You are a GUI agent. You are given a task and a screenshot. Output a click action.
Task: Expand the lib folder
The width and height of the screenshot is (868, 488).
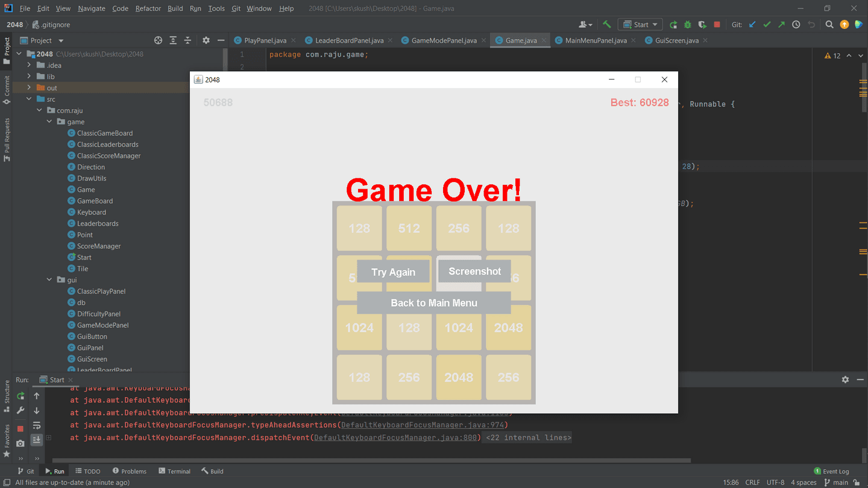tap(29, 77)
